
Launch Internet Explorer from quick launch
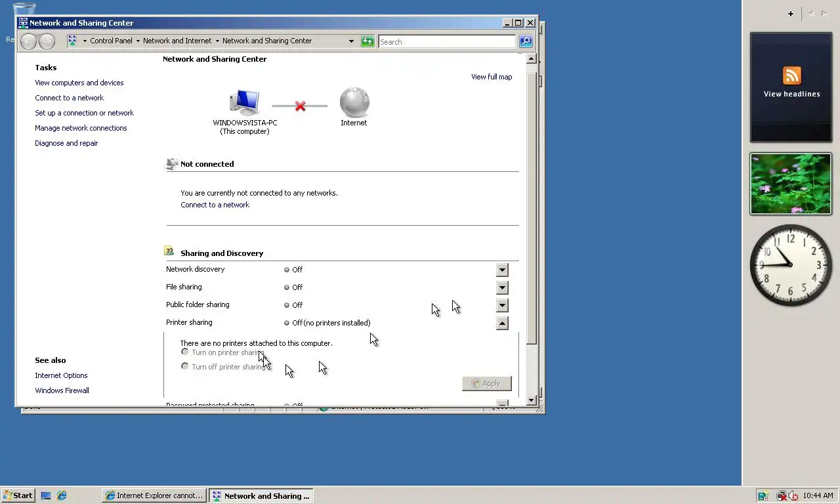point(62,495)
